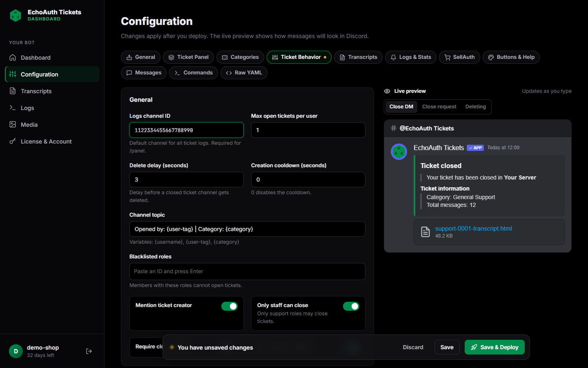588x368 pixels.
Task: Open the General configuration tab
Action: click(140, 57)
